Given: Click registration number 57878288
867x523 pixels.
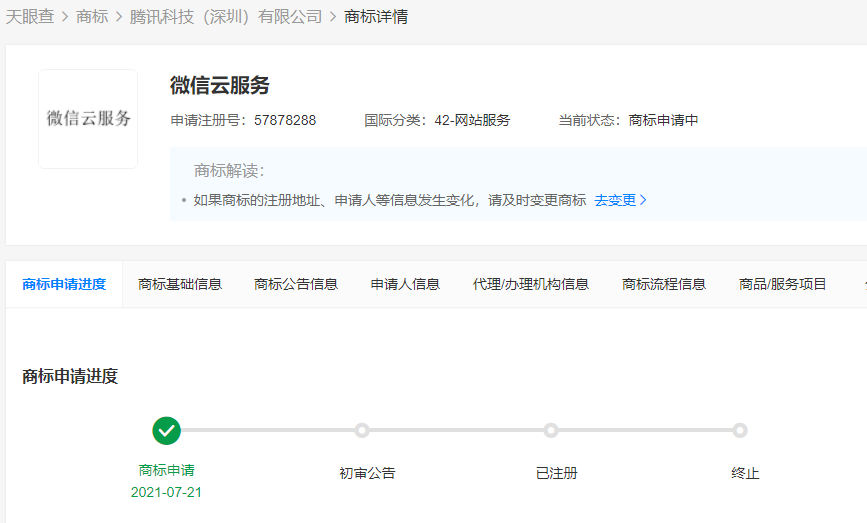Looking at the screenshot, I should 285,120.
